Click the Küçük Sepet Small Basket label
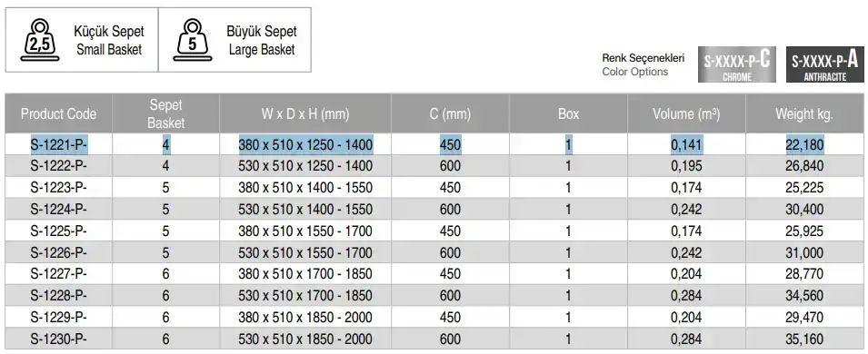This screenshot has width=868, height=354. click(x=108, y=40)
